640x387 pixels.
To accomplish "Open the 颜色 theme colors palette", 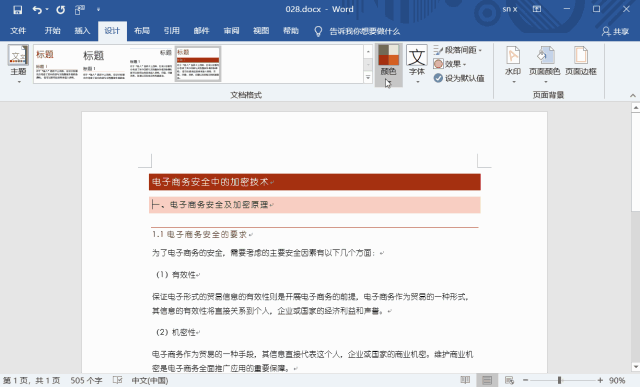I will 389,64.
